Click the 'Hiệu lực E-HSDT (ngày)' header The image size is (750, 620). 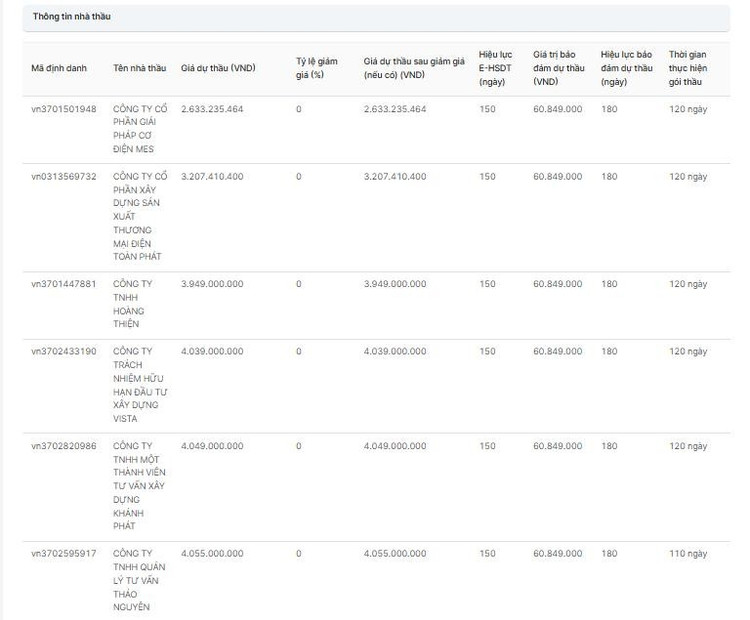tap(496, 68)
